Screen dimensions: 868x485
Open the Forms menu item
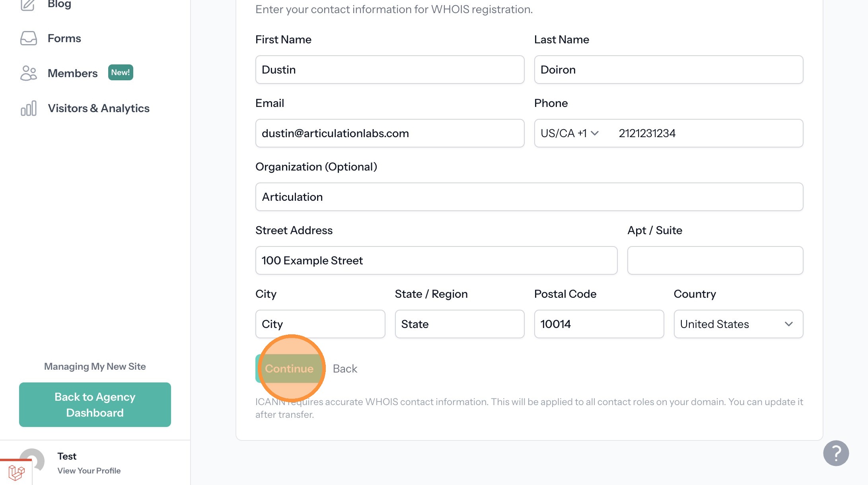click(64, 39)
